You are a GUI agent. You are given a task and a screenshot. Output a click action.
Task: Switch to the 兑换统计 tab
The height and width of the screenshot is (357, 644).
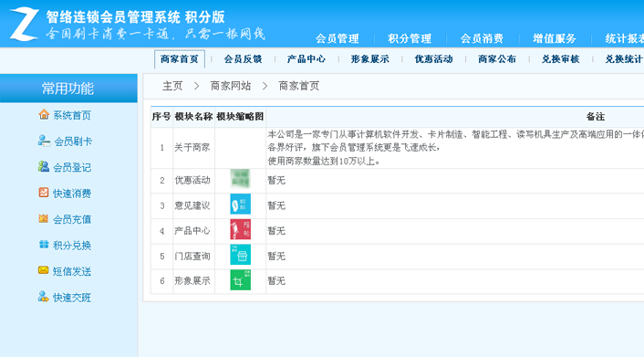(x=624, y=59)
